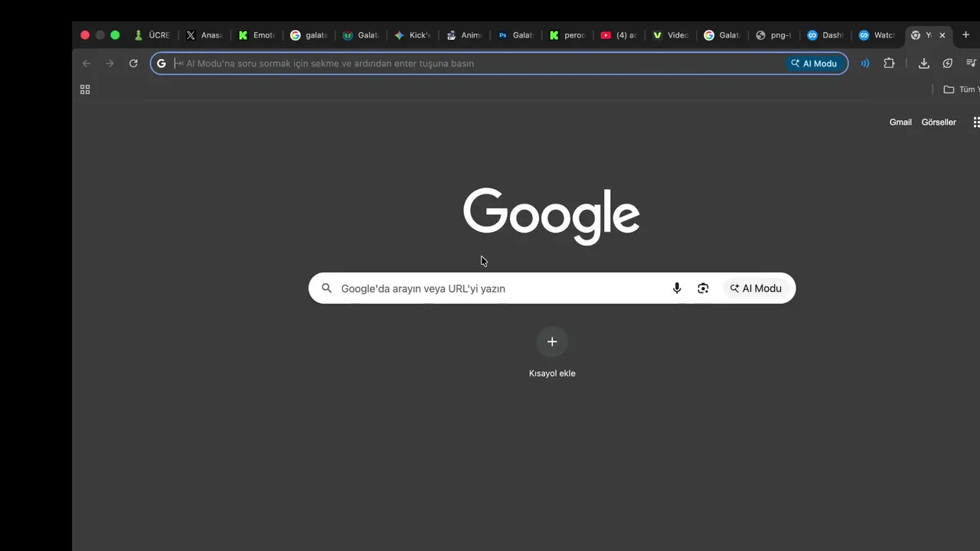This screenshot has height=551, width=980.
Task: Switch to the Photoshop Galat tab
Action: click(x=516, y=35)
